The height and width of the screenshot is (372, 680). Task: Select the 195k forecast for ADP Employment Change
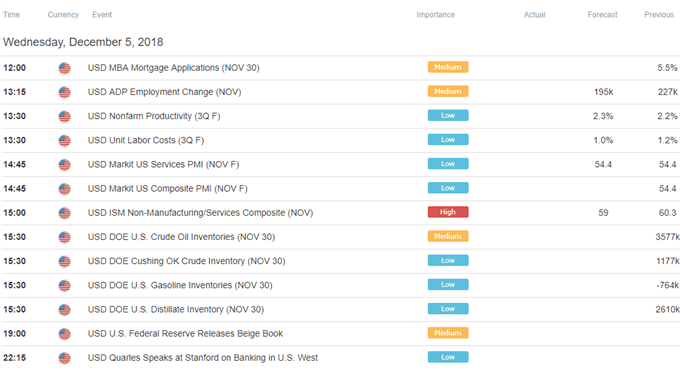pyautogui.click(x=603, y=92)
